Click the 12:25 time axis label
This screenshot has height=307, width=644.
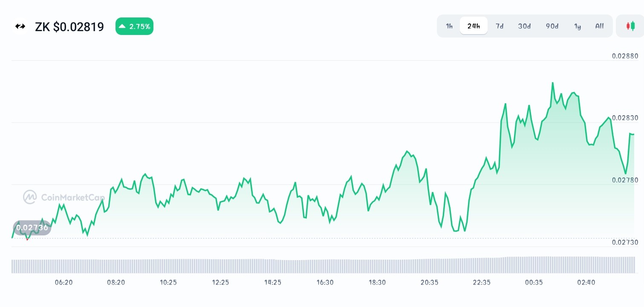(220, 282)
